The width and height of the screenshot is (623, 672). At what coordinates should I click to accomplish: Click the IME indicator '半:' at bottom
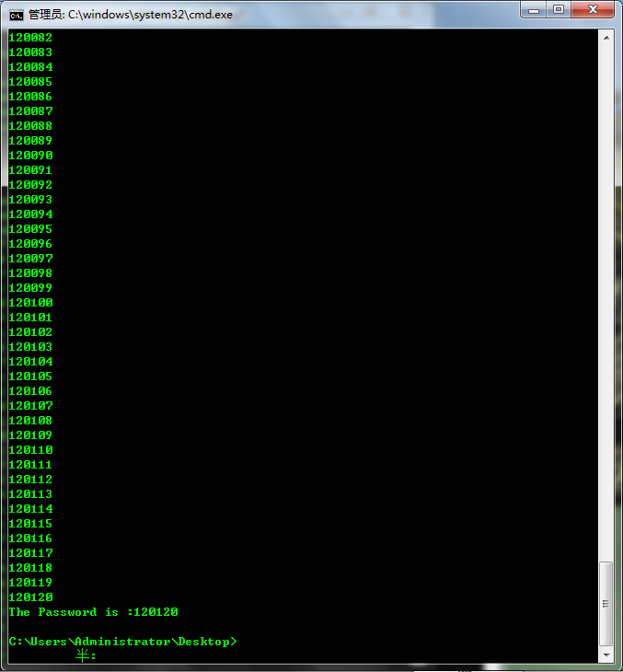pos(86,655)
